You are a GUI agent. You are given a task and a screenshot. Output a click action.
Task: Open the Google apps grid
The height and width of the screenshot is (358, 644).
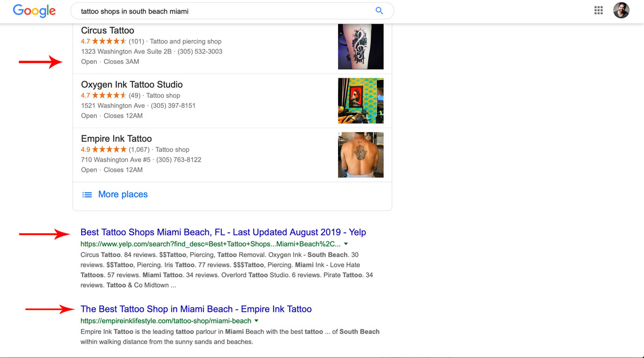click(598, 11)
